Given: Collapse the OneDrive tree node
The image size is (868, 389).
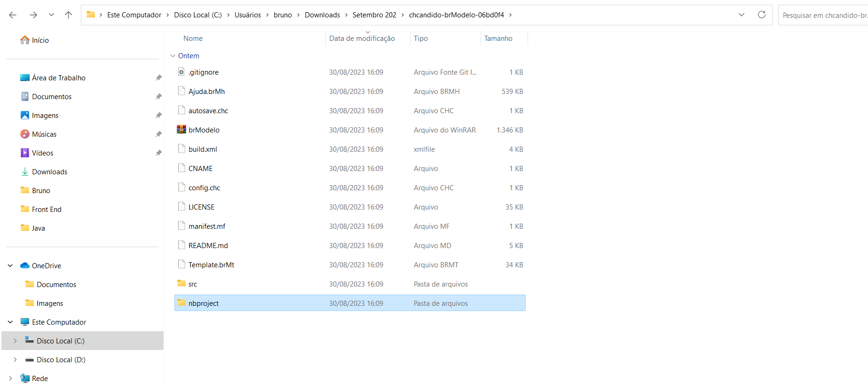Looking at the screenshot, I should pos(10,265).
